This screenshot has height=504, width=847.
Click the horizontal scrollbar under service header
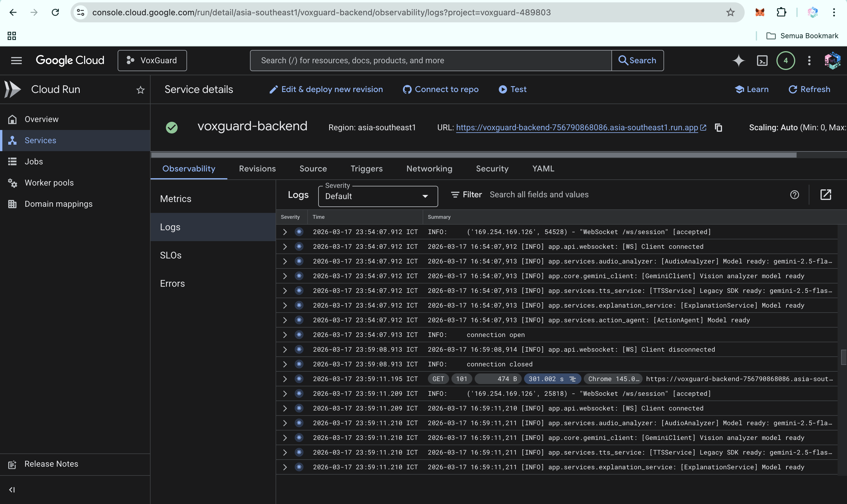[473, 155]
